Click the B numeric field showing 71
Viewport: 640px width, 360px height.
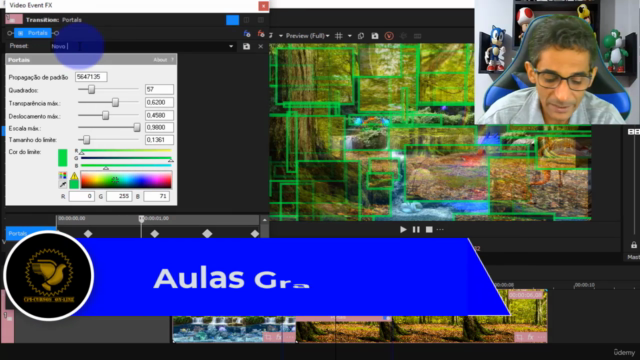(156, 196)
